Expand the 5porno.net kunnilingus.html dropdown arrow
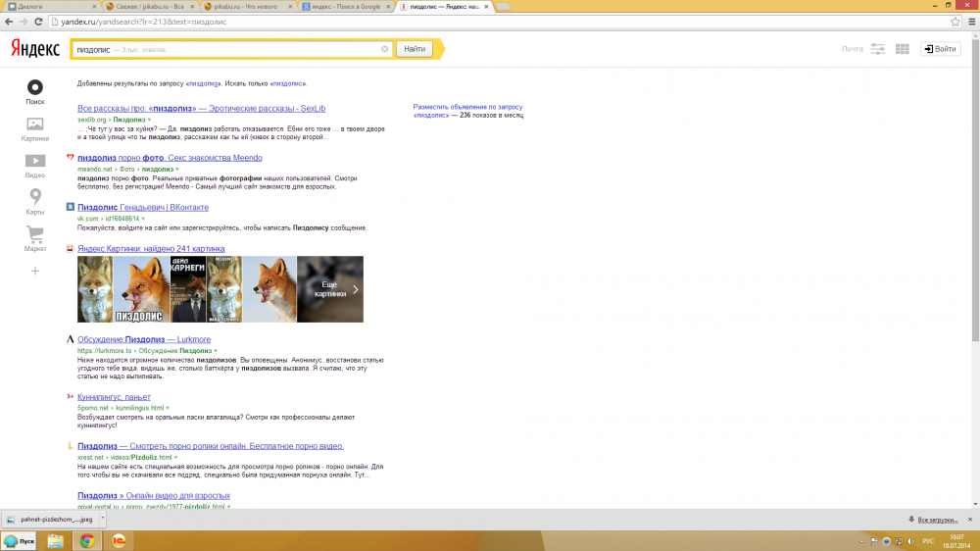The width and height of the screenshot is (980, 551). click(x=168, y=408)
